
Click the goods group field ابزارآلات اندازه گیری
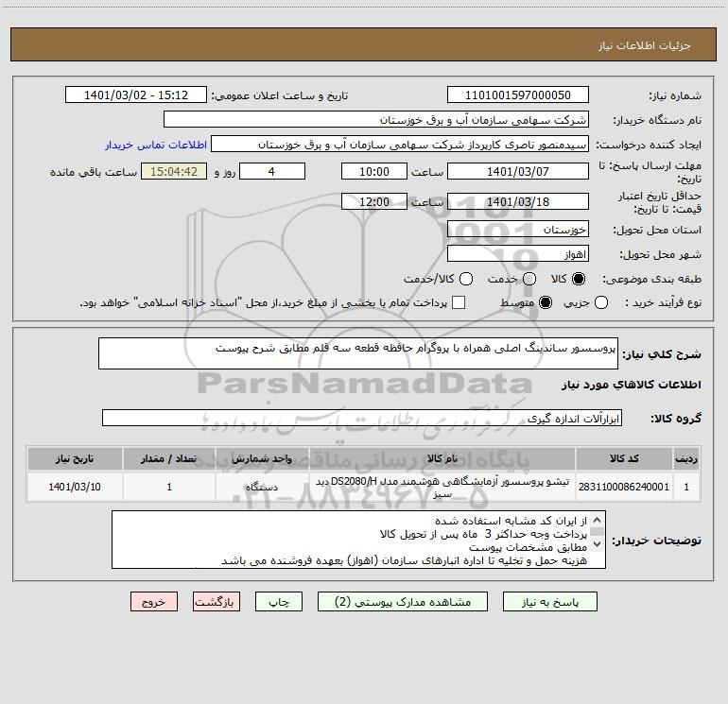362,418
